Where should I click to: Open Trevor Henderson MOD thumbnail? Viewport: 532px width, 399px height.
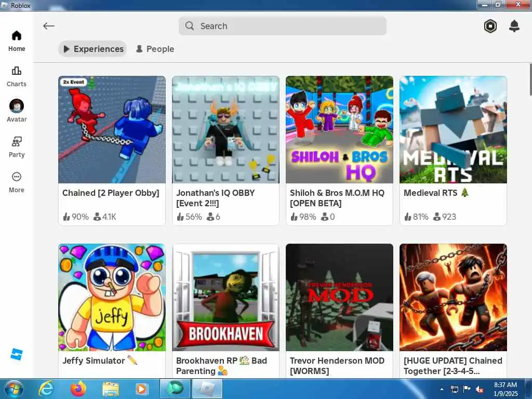(339, 297)
